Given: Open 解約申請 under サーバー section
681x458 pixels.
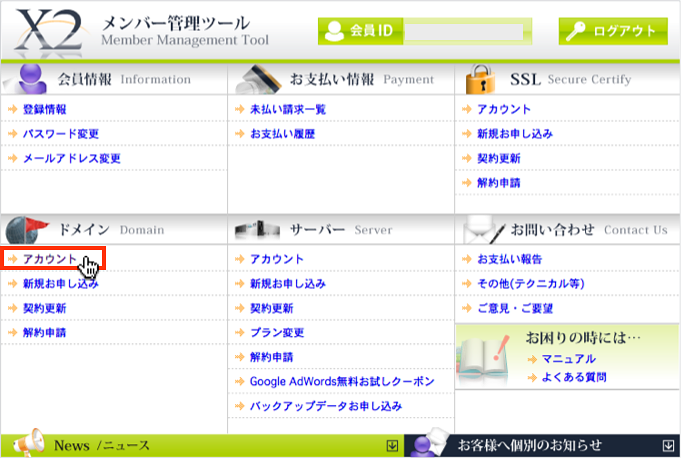Looking at the screenshot, I should [x=271, y=357].
